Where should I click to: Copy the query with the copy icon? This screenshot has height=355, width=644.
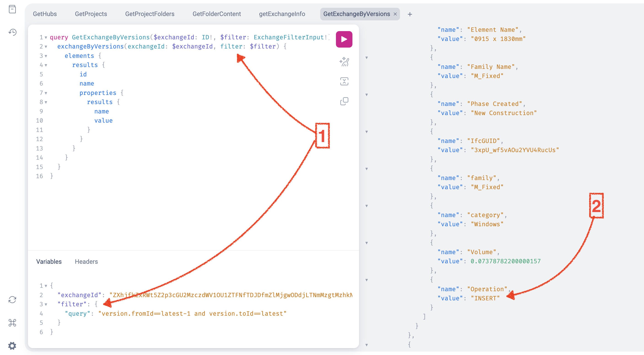344,101
